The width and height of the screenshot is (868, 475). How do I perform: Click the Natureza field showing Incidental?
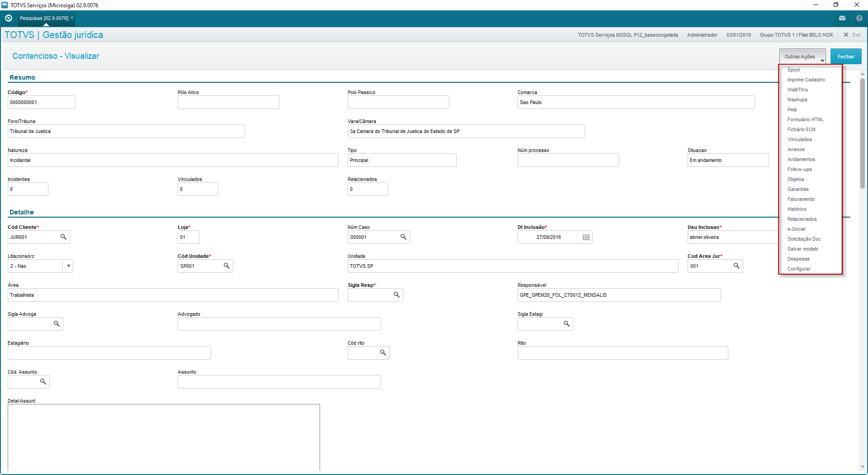[173, 160]
